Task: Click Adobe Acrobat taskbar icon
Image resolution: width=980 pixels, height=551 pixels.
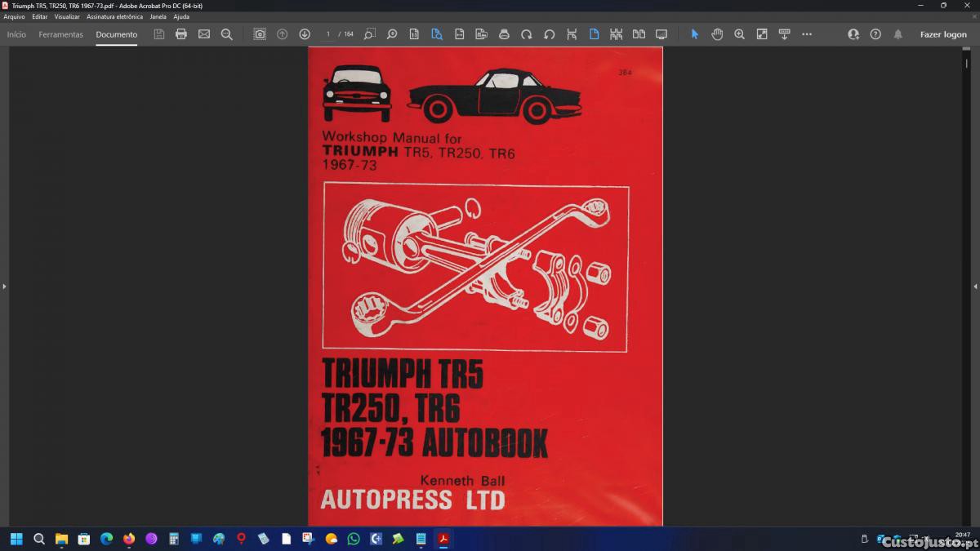Action: tap(443, 539)
